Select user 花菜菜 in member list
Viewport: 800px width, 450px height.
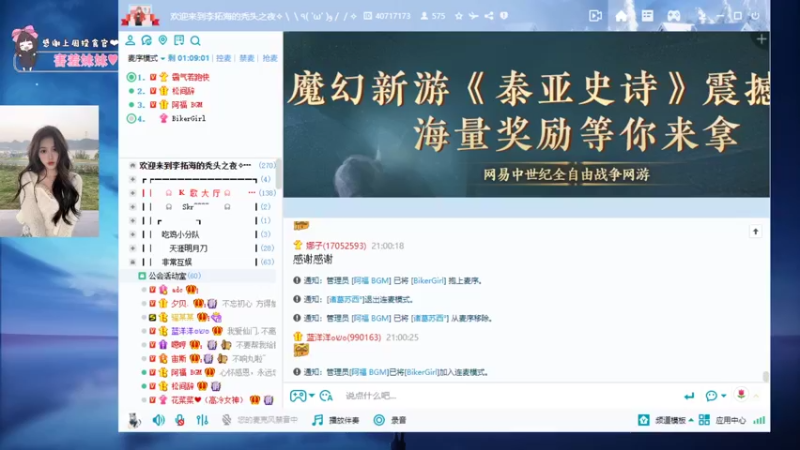point(208,400)
